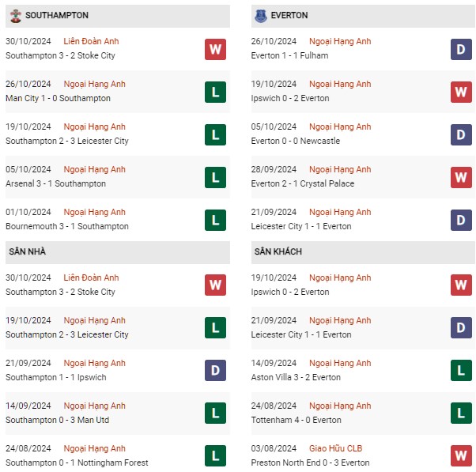Open match Everton 0 - 0 Newcastle
The width and height of the screenshot is (476, 472).
[x=297, y=141]
